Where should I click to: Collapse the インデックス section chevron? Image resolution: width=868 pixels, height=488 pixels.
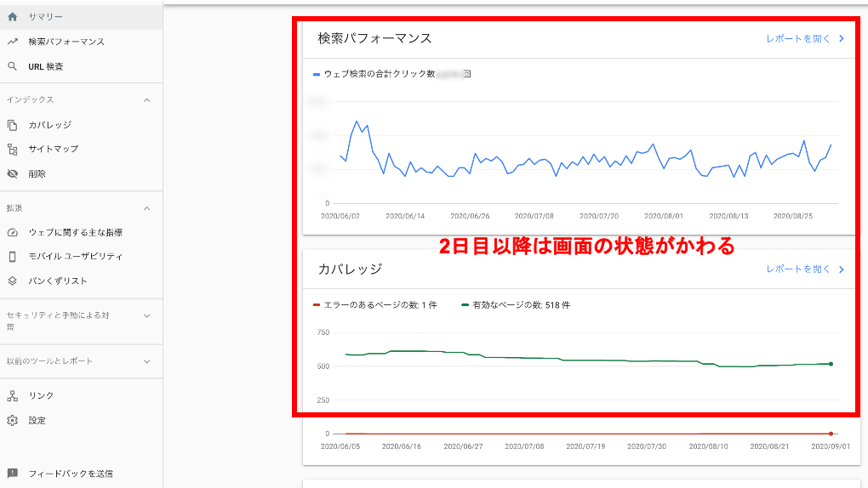click(146, 100)
